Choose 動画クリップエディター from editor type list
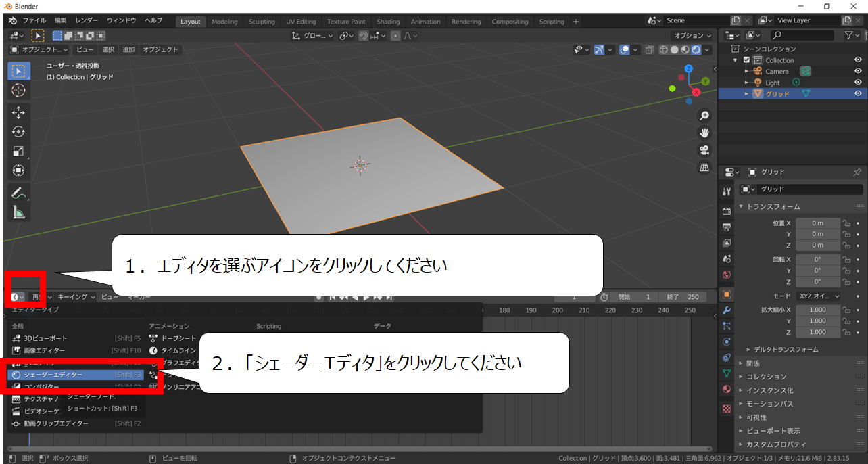This screenshot has height=464, width=868. click(76, 423)
